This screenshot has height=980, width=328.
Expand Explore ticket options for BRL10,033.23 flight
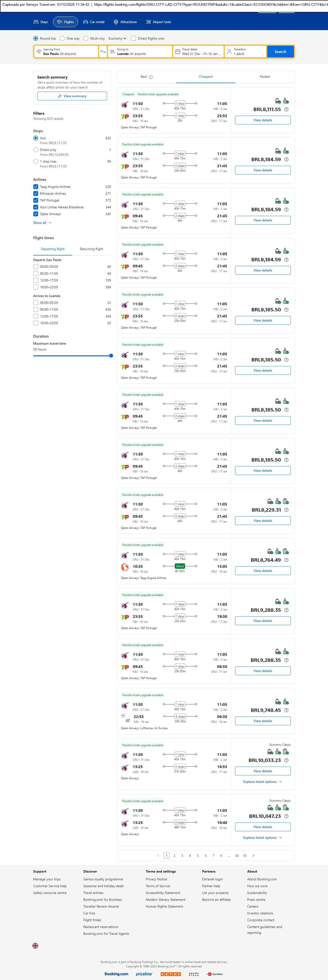263,781
